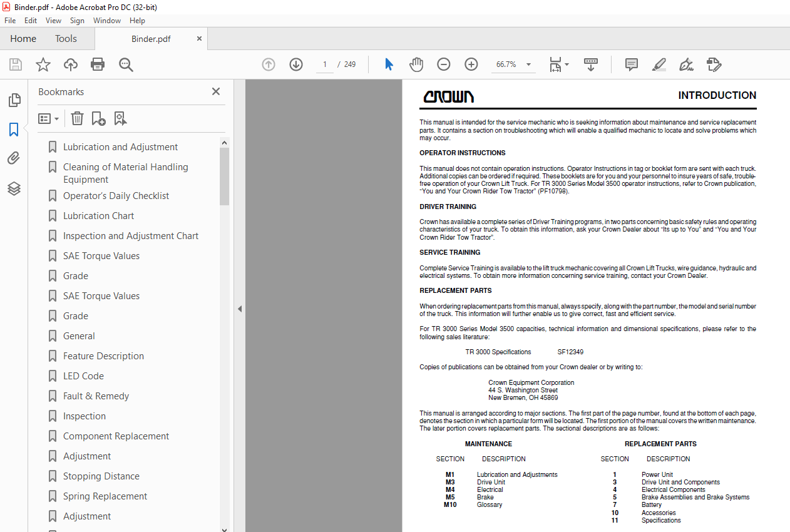
Task: Open Feature Description bookmark
Action: click(103, 356)
